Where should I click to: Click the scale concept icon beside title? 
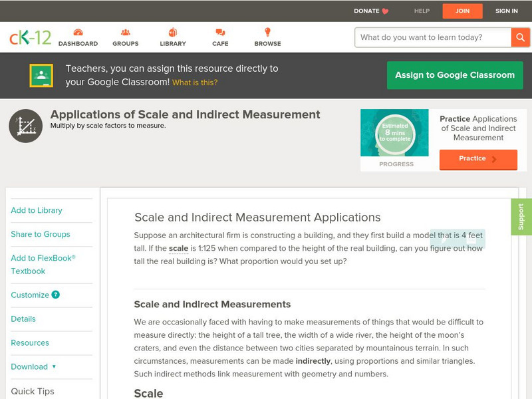[x=26, y=126]
